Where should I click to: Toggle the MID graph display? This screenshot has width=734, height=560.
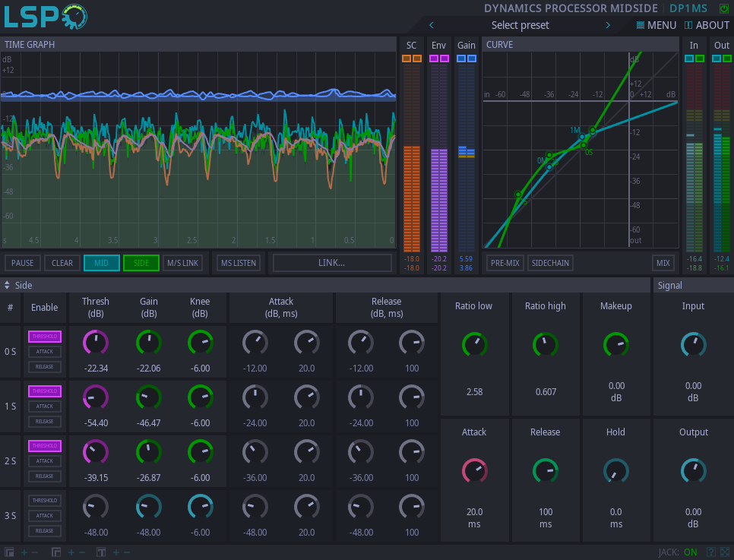(x=101, y=263)
